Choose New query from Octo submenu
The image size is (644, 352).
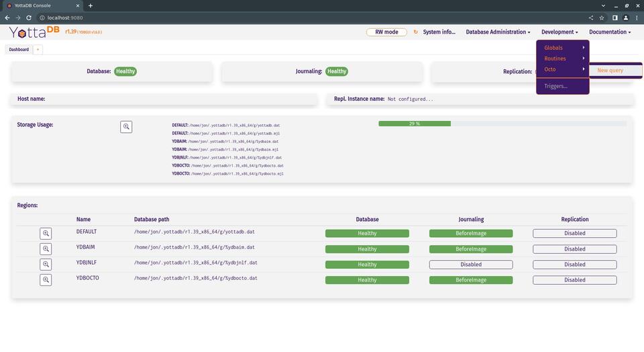pos(615,71)
